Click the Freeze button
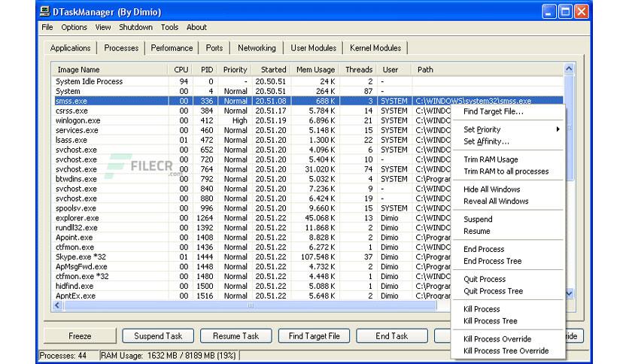The height and width of the screenshot is (364, 629). click(80, 336)
